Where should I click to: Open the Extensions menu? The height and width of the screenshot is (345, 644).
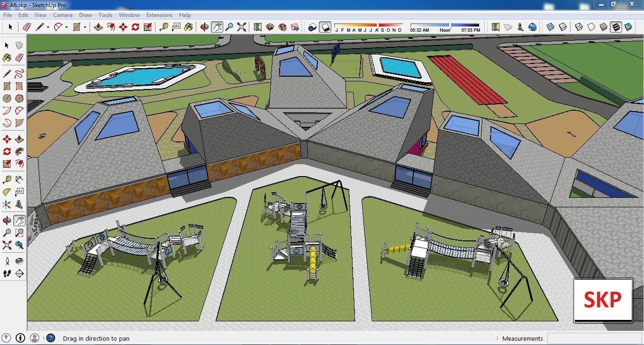(159, 15)
